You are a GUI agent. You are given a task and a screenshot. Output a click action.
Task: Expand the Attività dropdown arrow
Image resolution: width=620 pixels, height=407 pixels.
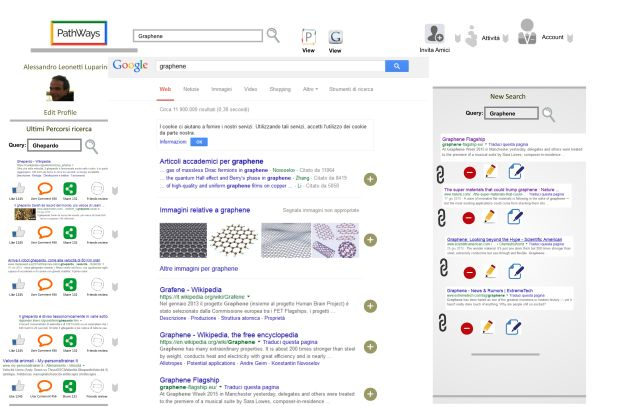tap(505, 38)
